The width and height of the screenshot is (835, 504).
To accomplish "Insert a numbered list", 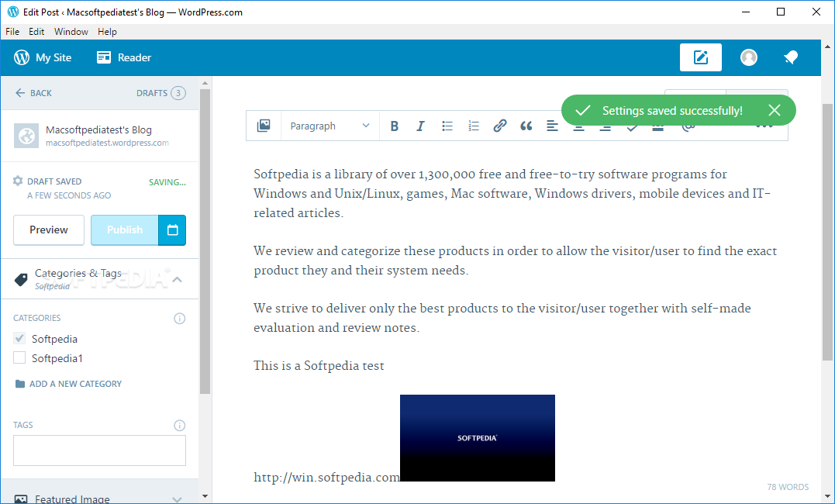I will [474, 126].
